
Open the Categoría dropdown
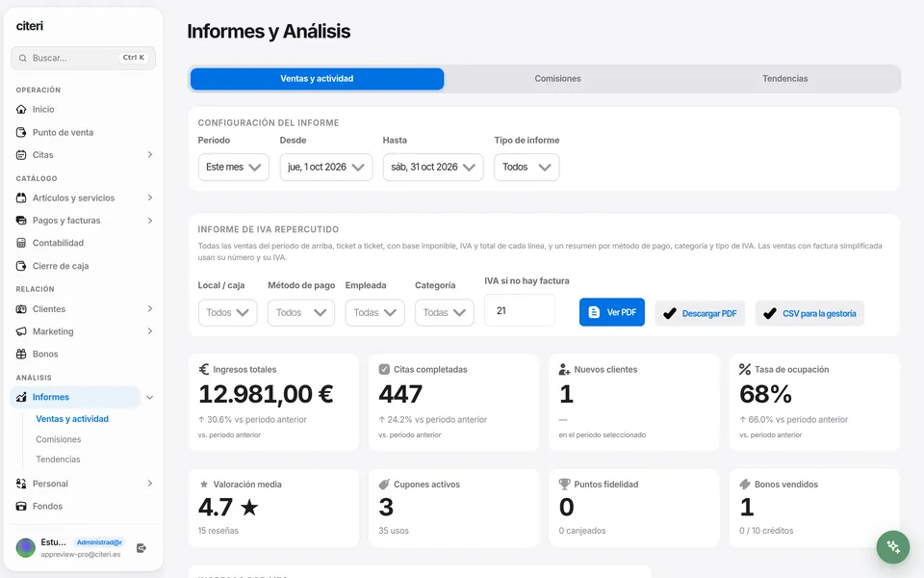coord(445,312)
